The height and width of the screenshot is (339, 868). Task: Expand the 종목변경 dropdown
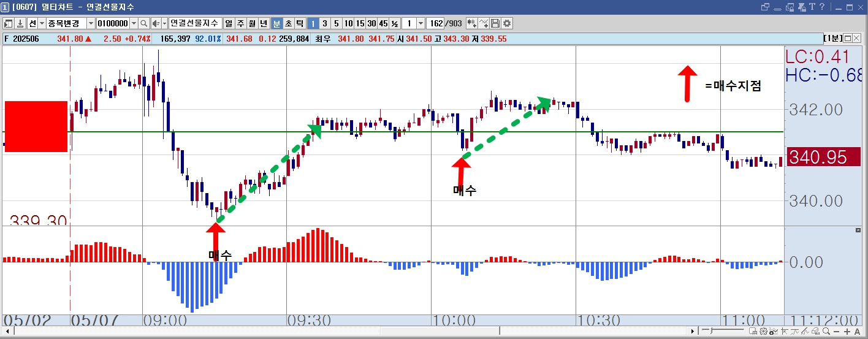click(91, 23)
